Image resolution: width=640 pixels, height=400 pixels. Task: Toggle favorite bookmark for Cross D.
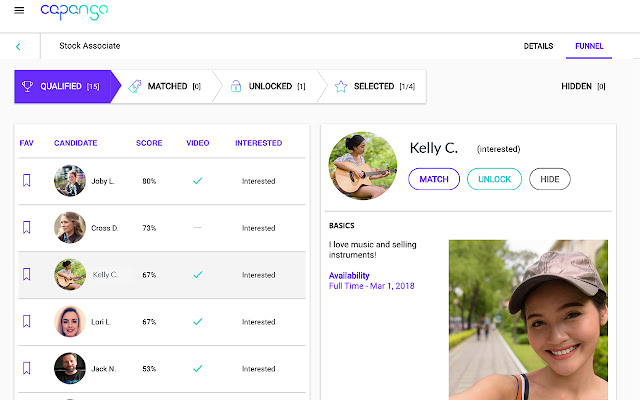point(28,228)
